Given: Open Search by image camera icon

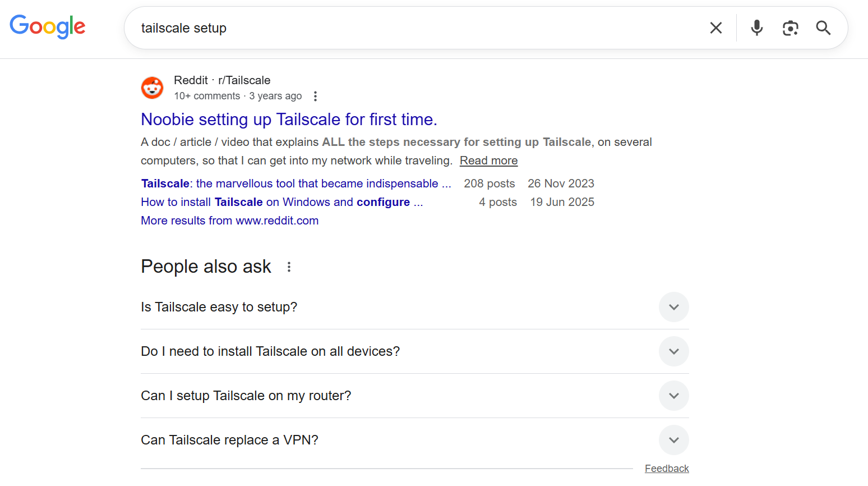Looking at the screenshot, I should coord(790,28).
